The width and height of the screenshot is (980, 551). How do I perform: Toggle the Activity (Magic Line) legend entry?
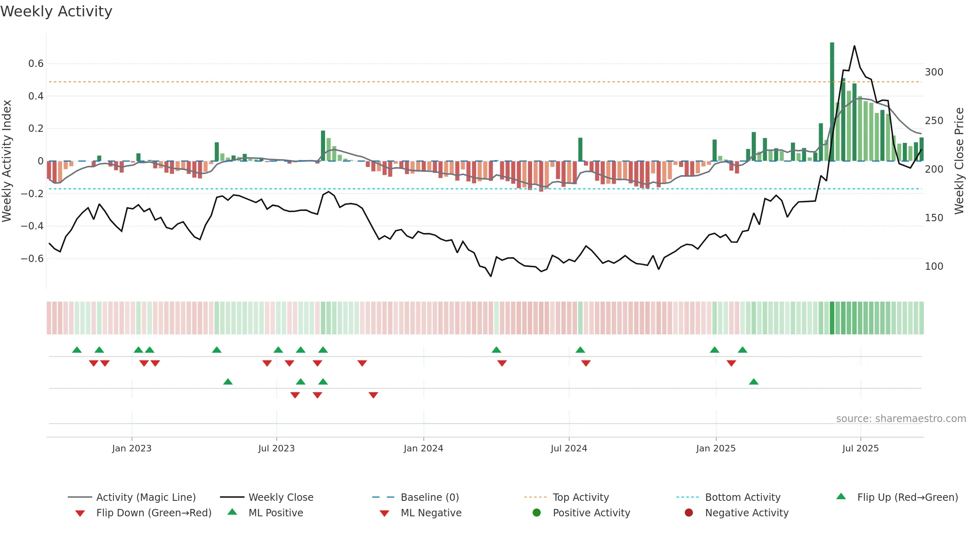(x=132, y=497)
